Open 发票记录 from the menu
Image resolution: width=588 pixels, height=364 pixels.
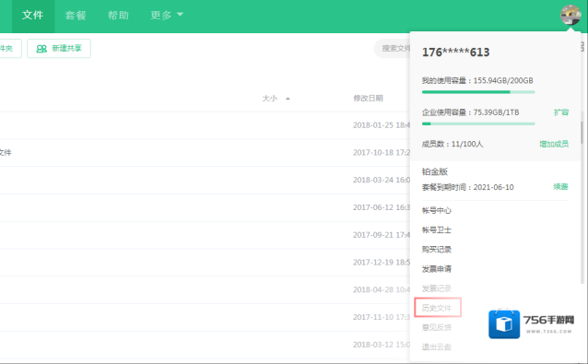437,288
